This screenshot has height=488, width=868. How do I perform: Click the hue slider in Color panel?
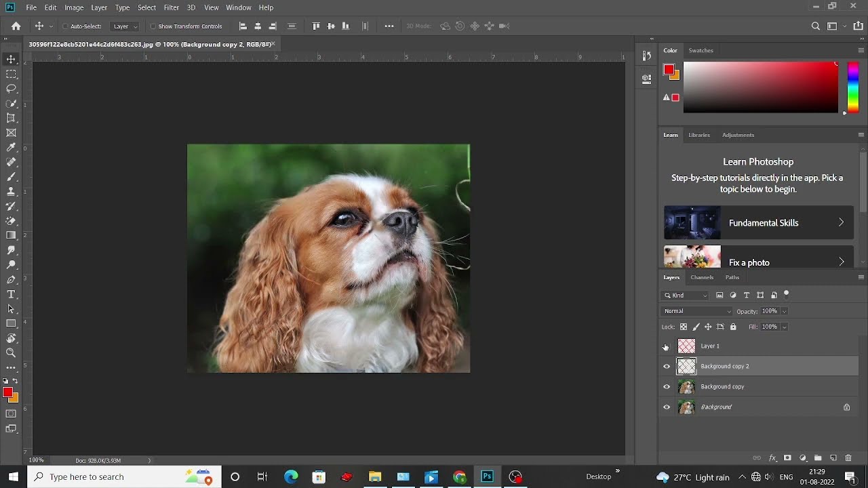pos(853,87)
